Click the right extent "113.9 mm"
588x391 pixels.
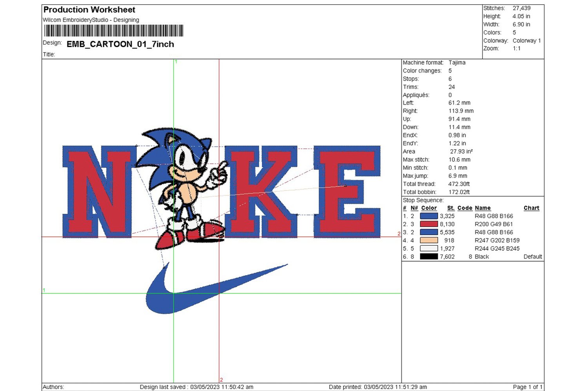click(461, 111)
